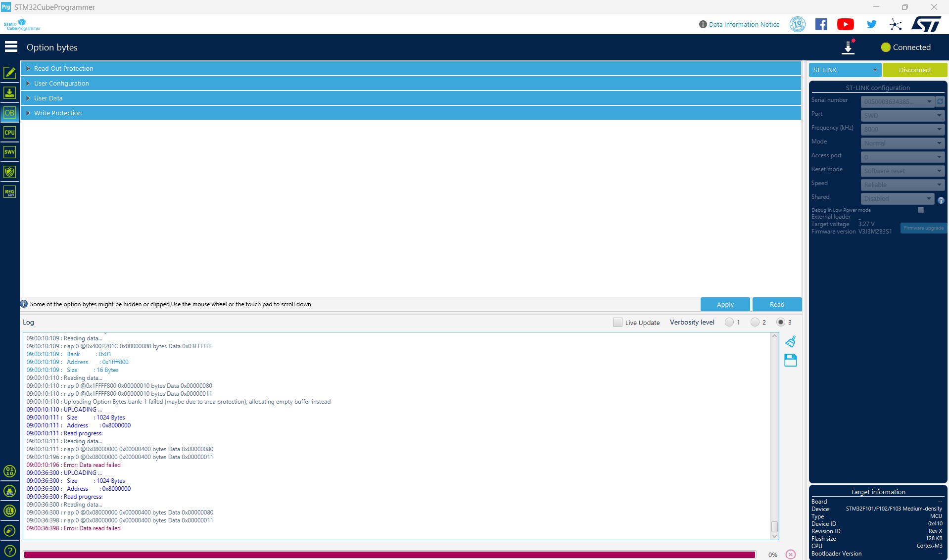The image size is (949, 560).
Task: Expand the Read Out Protection section
Action: point(63,68)
